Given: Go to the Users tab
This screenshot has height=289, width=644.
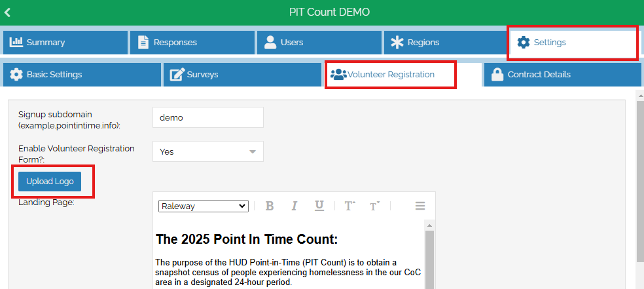Looking at the screenshot, I should [x=319, y=43].
